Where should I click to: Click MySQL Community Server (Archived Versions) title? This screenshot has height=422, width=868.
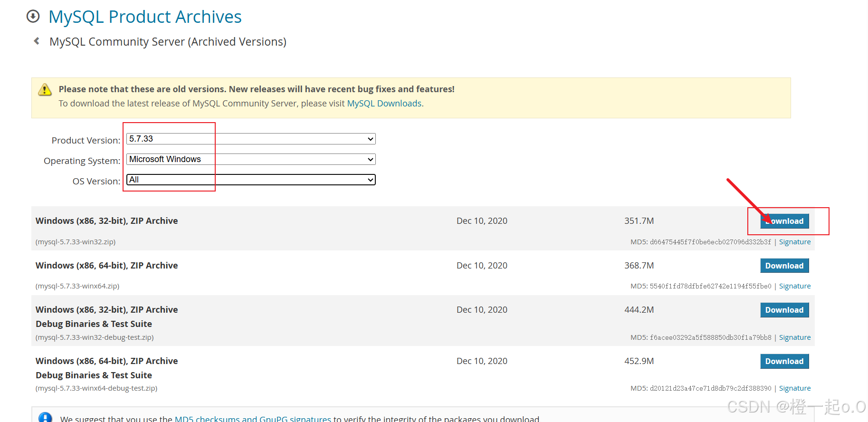pos(168,42)
